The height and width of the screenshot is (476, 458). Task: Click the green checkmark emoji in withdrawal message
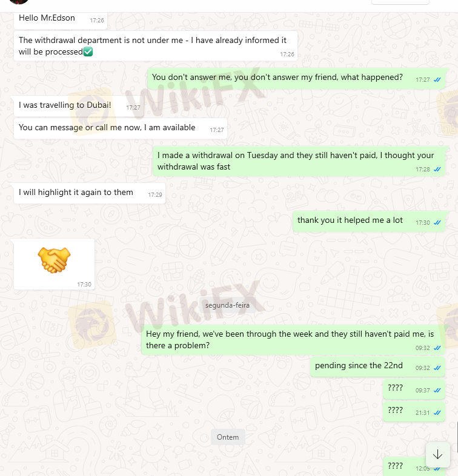(88, 51)
